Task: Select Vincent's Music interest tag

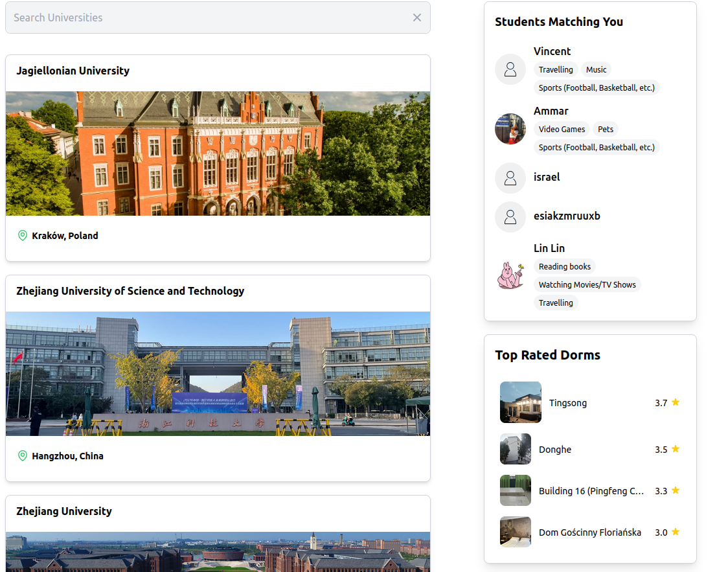Action: pos(596,70)
